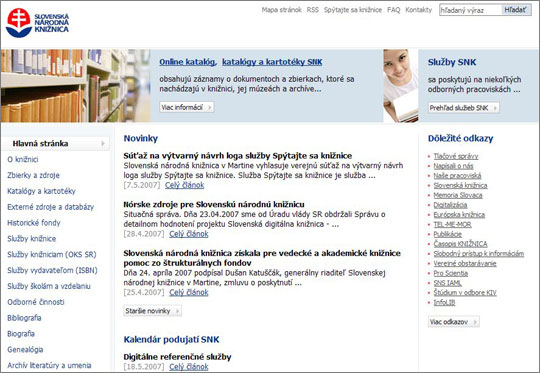The width and height of the screenshot is (540, 373).
Task: Open Časopis KNIŽNICA link
Action: (460, 244)
